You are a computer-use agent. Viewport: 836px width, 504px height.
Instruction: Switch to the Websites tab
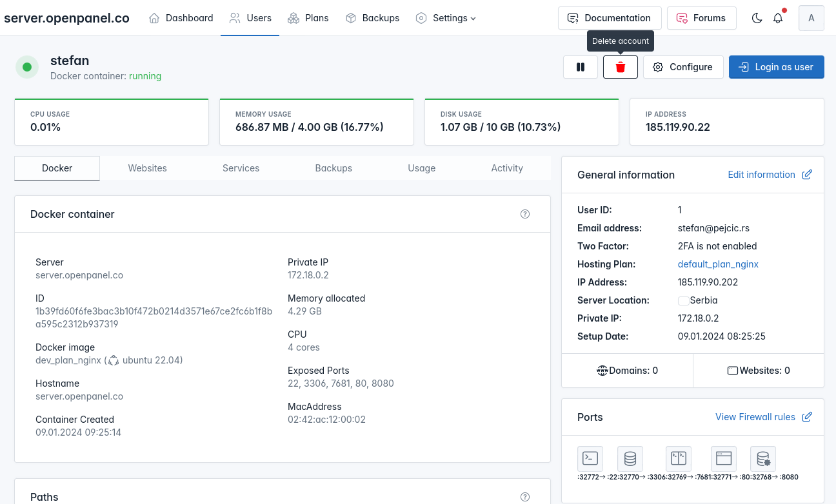click(147, 168)
